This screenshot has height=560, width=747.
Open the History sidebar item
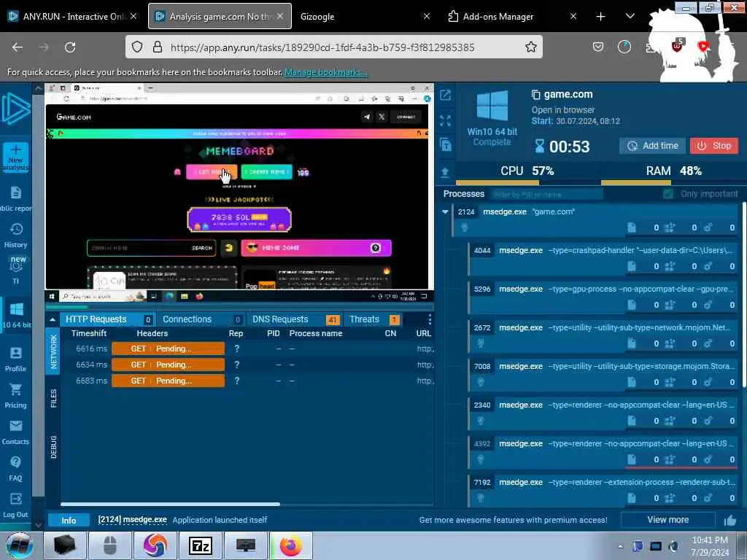(x=16, y=236)
